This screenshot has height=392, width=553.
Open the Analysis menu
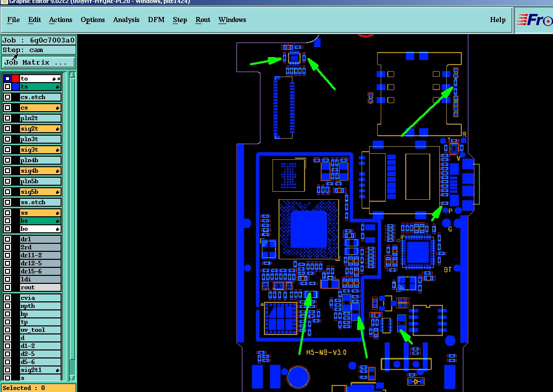click(x=126, y=20)
